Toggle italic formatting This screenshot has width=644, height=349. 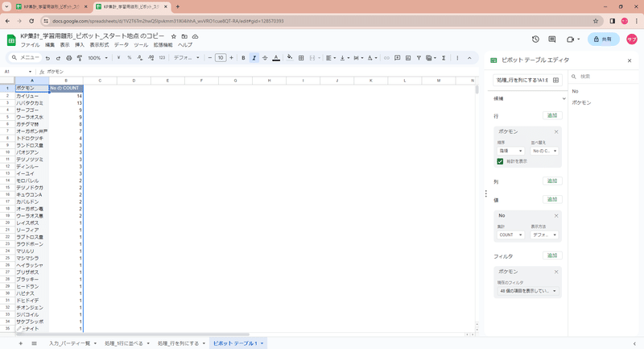point(254,58)
